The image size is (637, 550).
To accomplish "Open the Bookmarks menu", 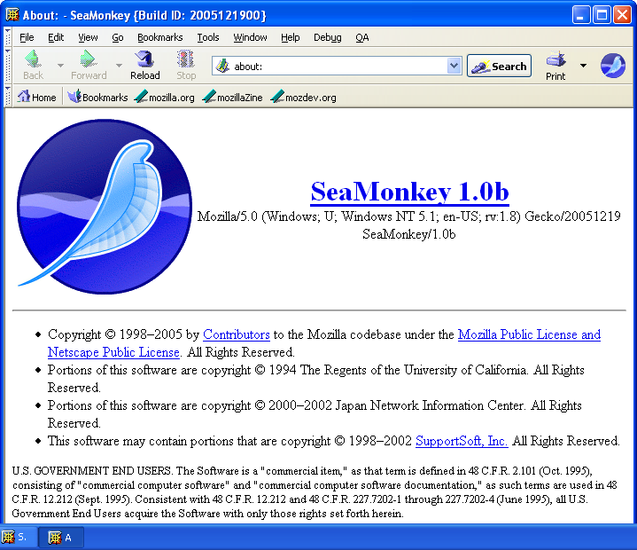I will [x=160, y=37].
